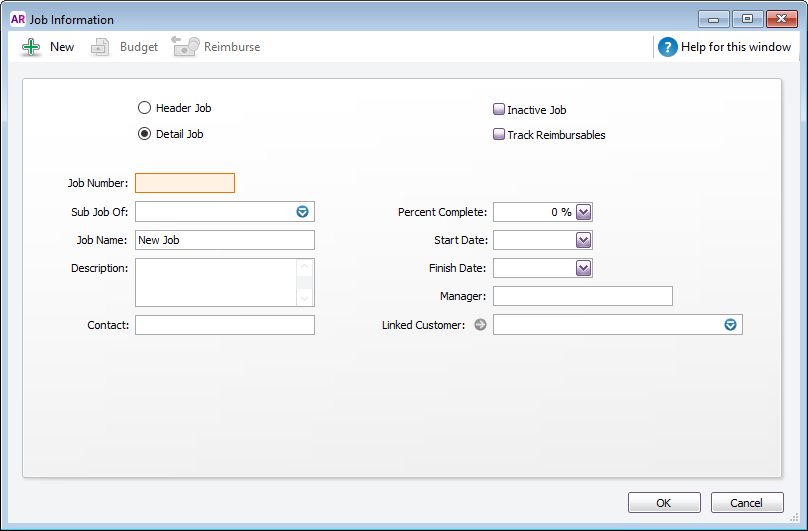Click Description scrollbar up arrow
Screen dimensions: 808x531
tap(305, 267)
